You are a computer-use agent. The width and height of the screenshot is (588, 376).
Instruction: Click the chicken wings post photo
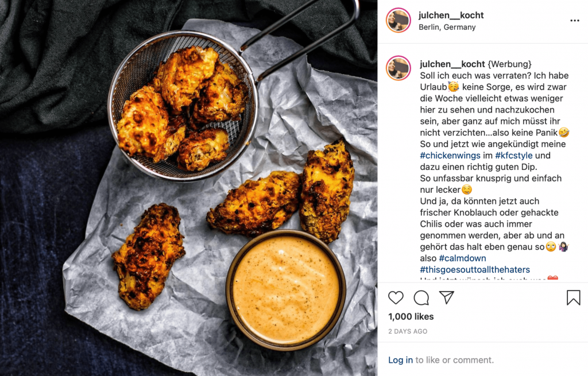coord(188,188)
